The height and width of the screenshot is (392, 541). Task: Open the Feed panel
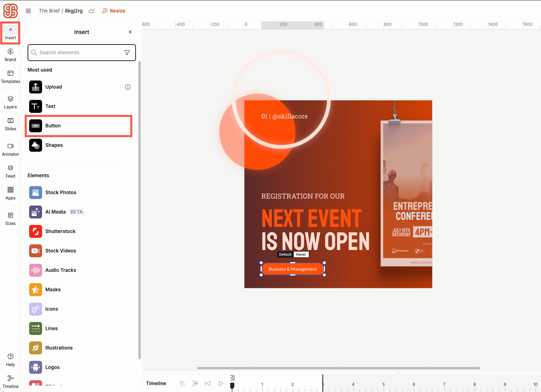point(11,171)
